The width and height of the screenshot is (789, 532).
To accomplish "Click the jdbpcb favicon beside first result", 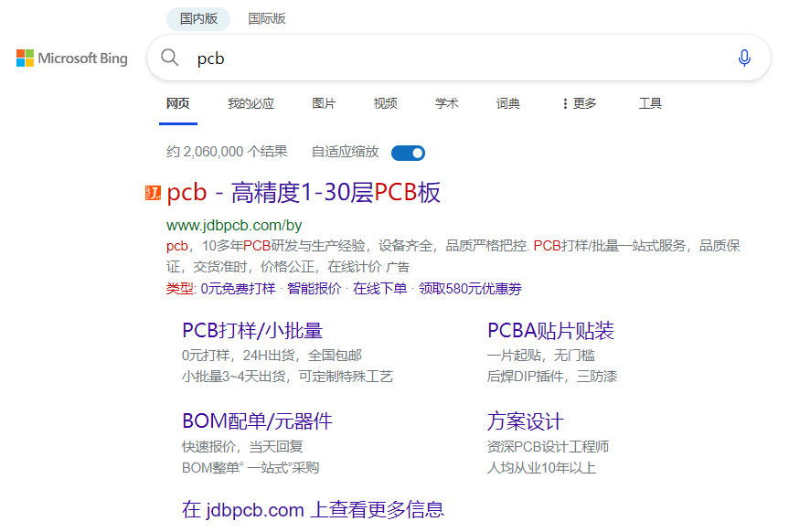I will click(x=153, y=192).
